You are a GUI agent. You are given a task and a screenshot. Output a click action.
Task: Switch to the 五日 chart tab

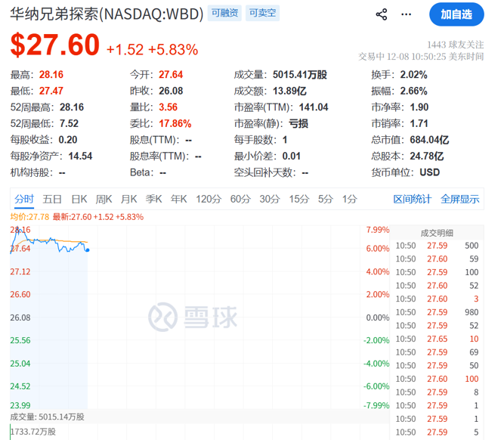tap(52, 199)
